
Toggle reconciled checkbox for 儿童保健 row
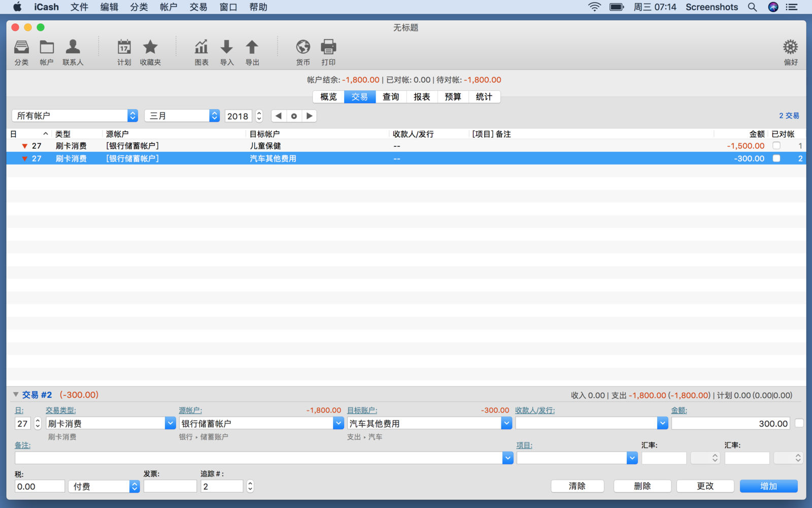coord(776,146)
